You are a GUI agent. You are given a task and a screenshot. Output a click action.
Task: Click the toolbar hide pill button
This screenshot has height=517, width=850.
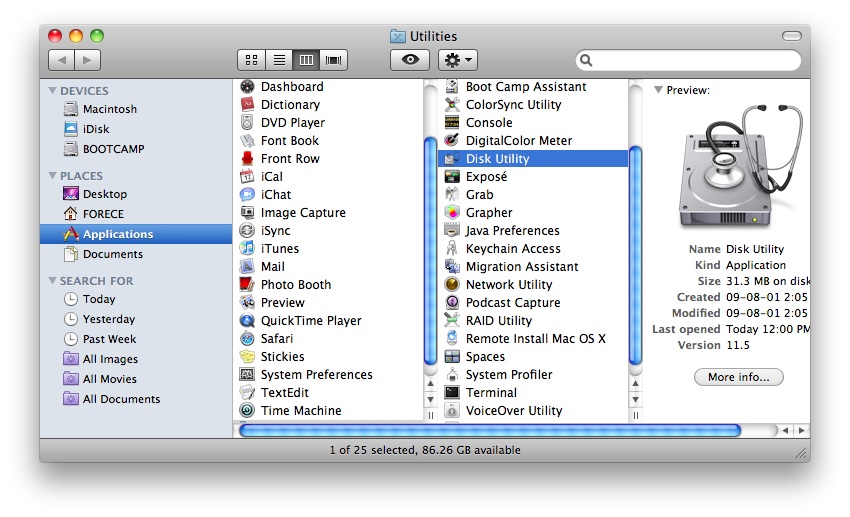click(791, 36)
